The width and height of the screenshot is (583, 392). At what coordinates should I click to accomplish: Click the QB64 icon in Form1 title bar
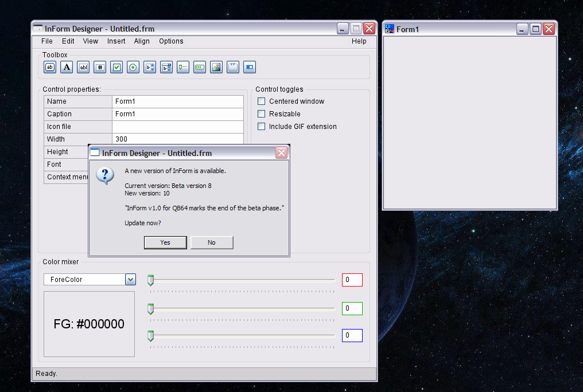coord(389,29)
